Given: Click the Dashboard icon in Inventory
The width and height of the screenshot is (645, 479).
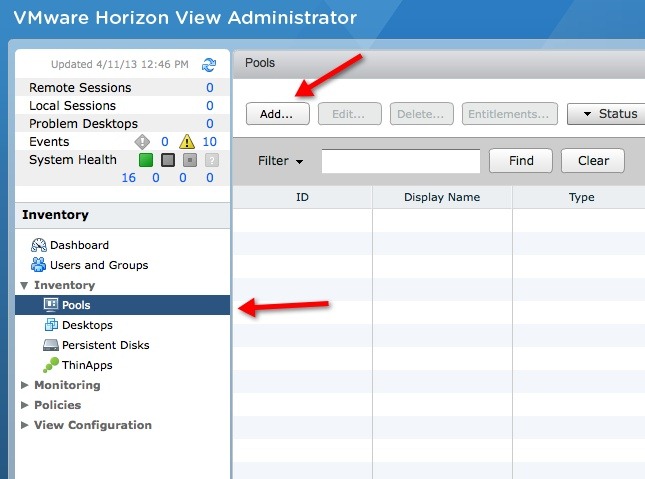Looking at the screenshot, I should 39,245.
